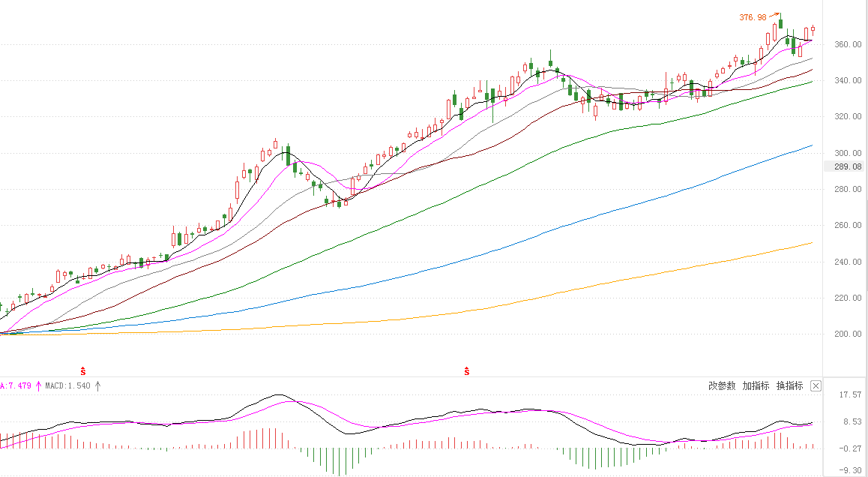
Task: Click the 320.00 price axis label
Action: pyautogui.click(x=848, y=116)
